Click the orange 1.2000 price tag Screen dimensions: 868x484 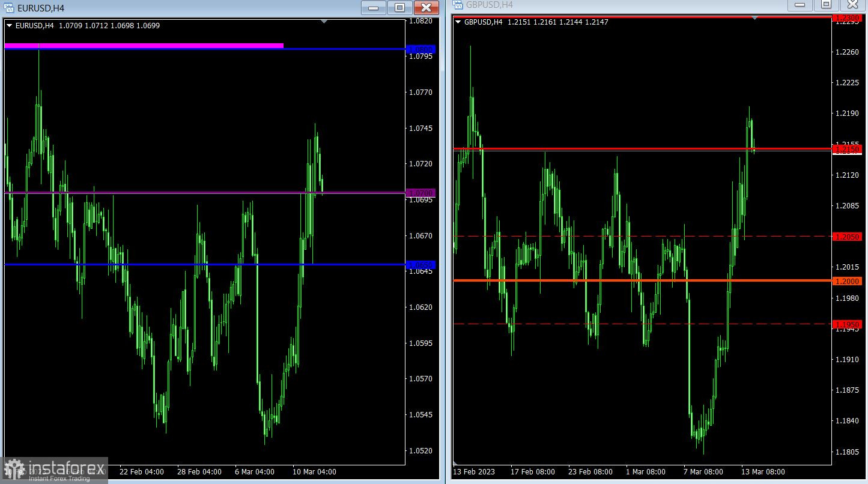tap(847, 281)
